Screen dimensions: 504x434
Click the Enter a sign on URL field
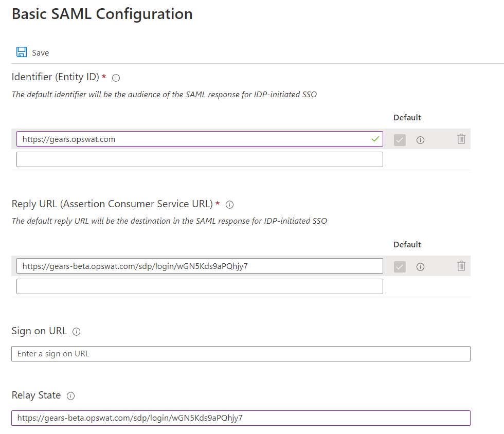click(241, 354)
